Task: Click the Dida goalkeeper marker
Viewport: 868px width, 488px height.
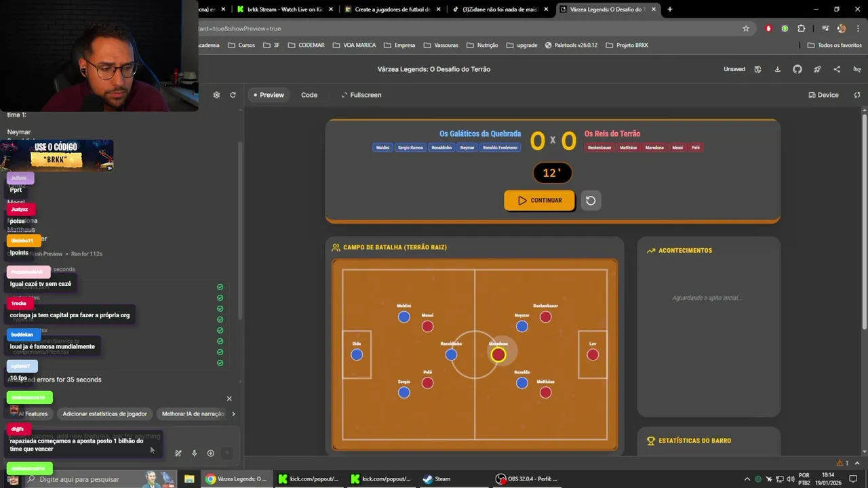Action: point(357,354)
